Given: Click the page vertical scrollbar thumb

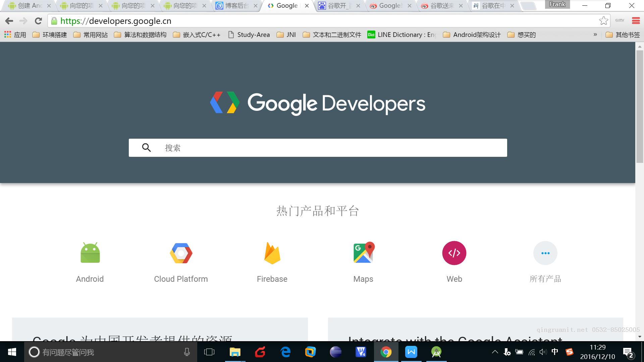Looking at the screenshot, I should pyautogui.click(x=640, y=106).
